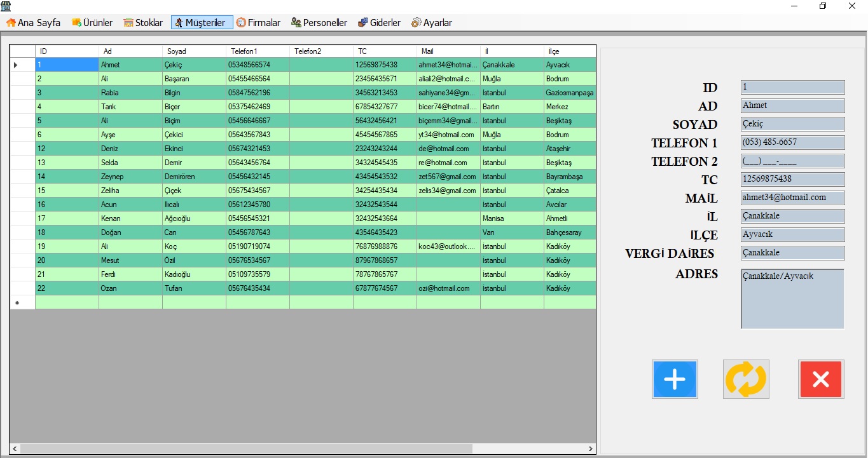The height and width of the screenshot is (458, 868).
Task: Open the Ayarlar settings menu
Action: coord(432,23)
